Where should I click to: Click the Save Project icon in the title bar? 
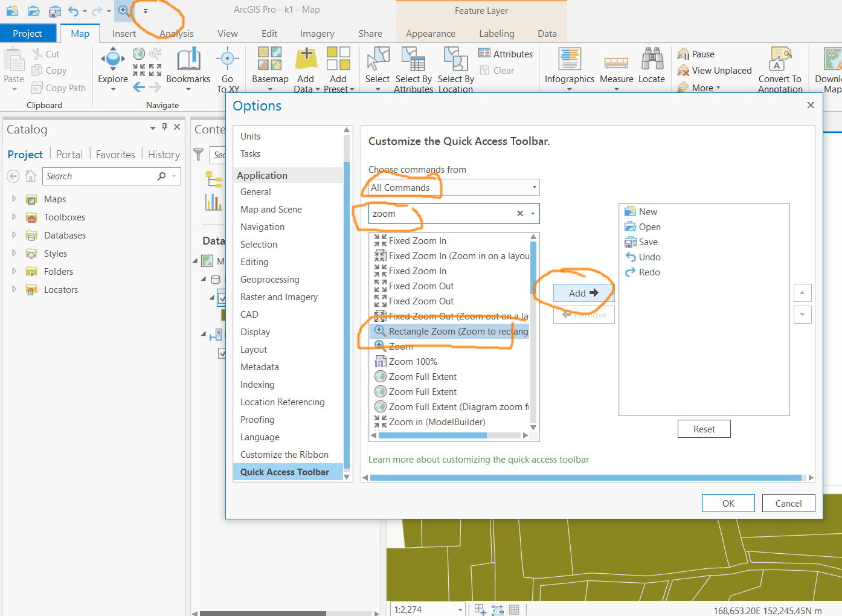coord(54,10)
